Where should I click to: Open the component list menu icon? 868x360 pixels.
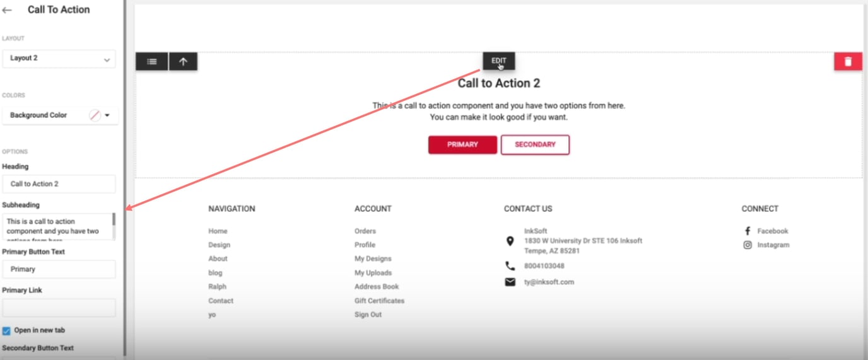coord(151,61)
